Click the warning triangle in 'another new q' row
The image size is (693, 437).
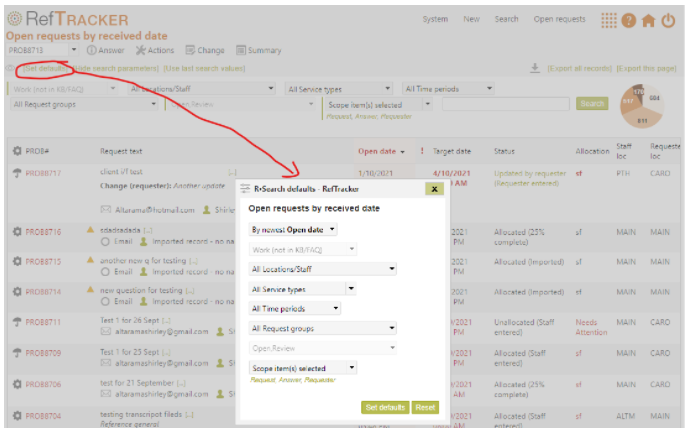click(90, 260)
